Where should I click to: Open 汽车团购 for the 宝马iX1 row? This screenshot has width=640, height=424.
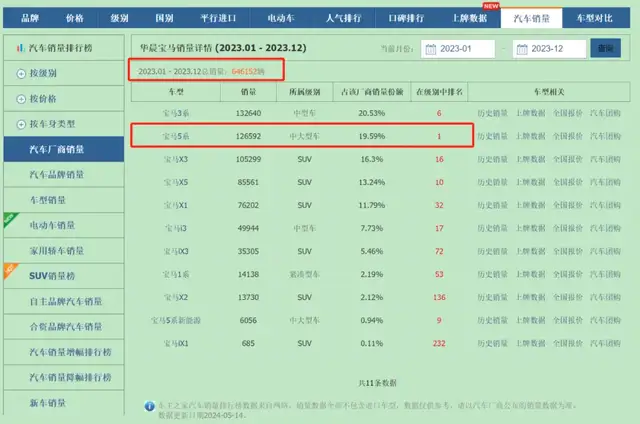[605, 343]
